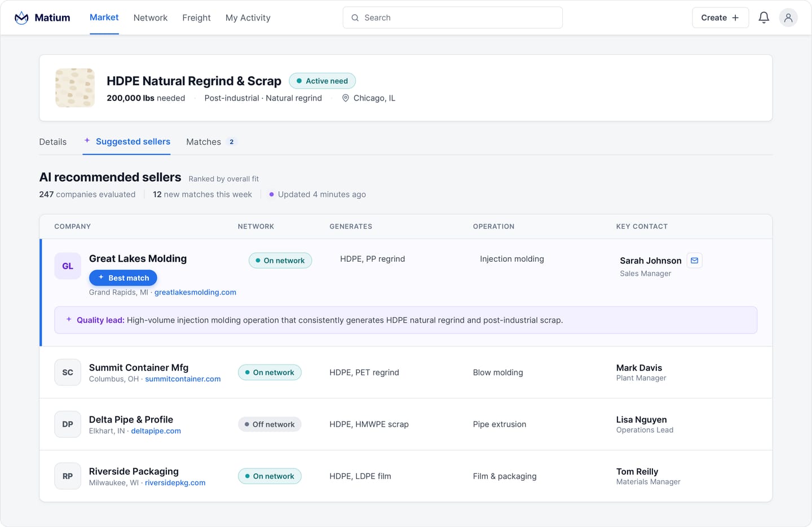Open greatlakesmolding.com link
Image resolution: width=812 pixels, height=527 pixels.
(x=195, y=292)
